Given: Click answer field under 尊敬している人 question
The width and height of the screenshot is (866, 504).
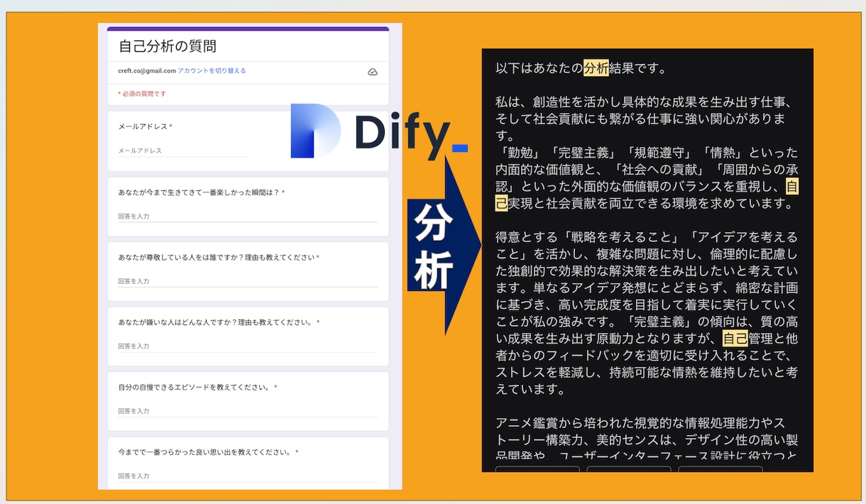Looking at the screenshot, I should click(248, 281).
